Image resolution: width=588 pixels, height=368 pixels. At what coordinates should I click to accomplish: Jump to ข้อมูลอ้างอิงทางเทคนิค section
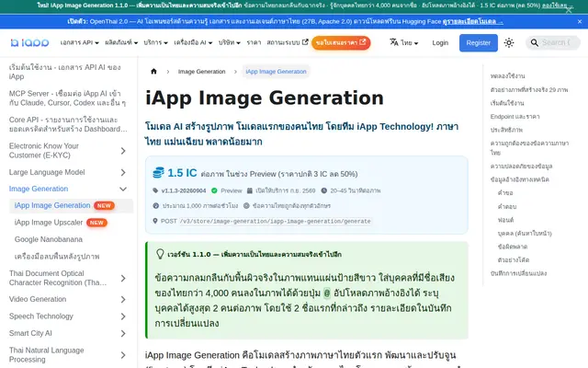point(520,179)
